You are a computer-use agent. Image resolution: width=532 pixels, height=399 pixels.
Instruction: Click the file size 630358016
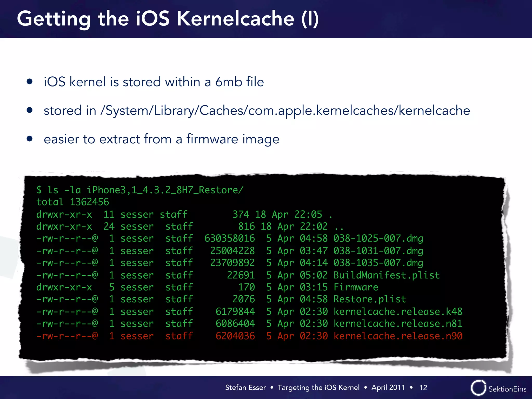point(230,238)
